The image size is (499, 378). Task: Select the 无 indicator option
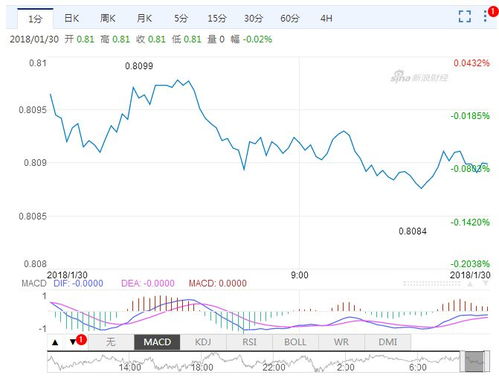tap(111, 342)
